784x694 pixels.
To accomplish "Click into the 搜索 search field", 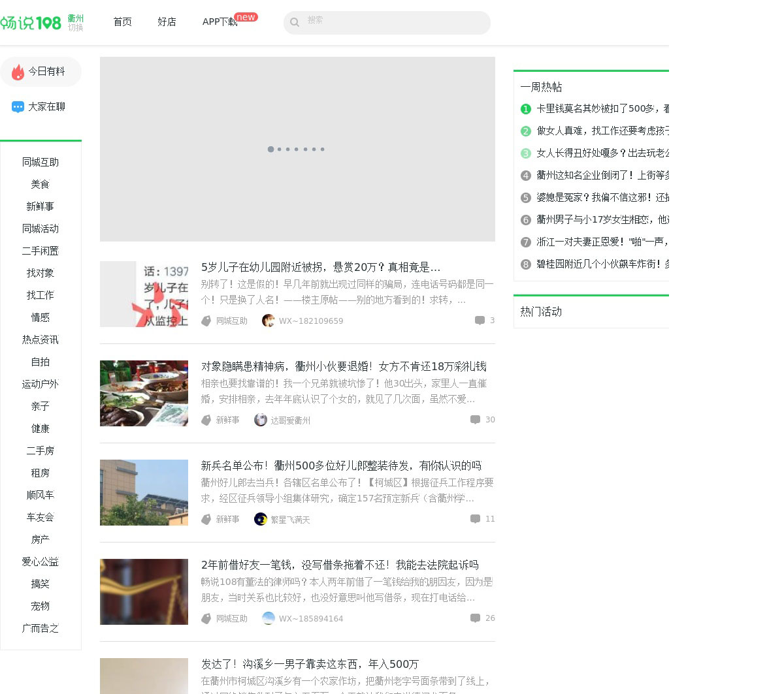I will point(387,22).
